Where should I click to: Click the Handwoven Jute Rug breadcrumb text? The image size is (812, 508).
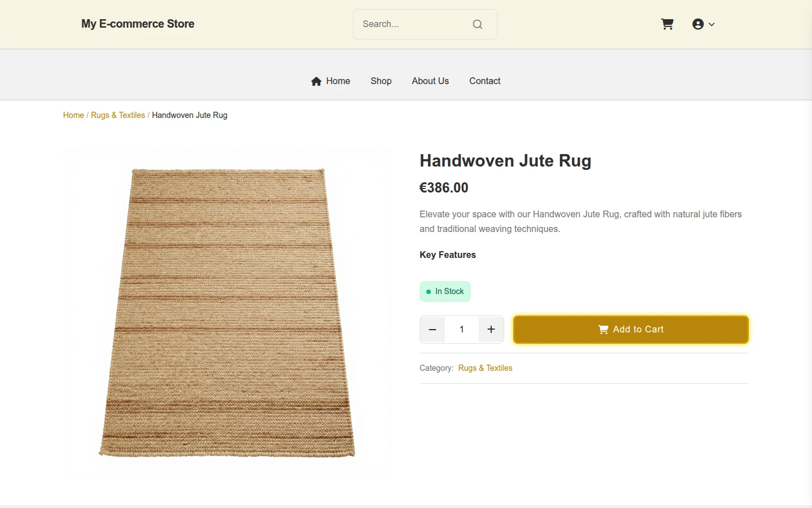(189, 115)
